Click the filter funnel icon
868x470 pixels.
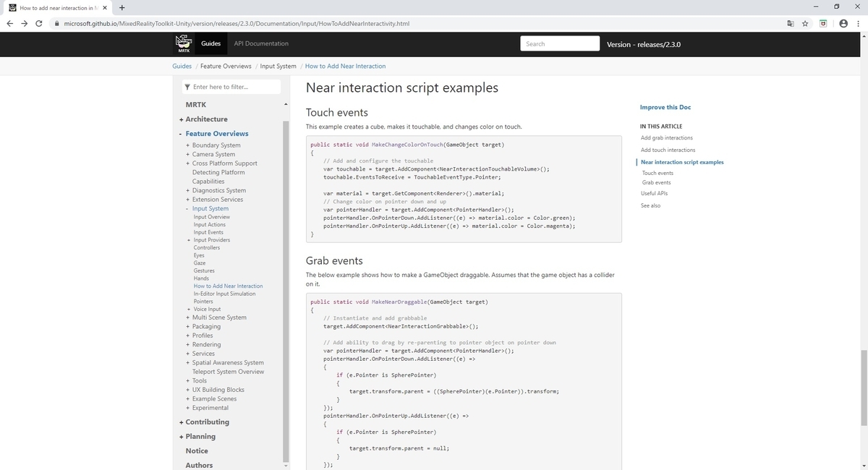pos(187,87)
